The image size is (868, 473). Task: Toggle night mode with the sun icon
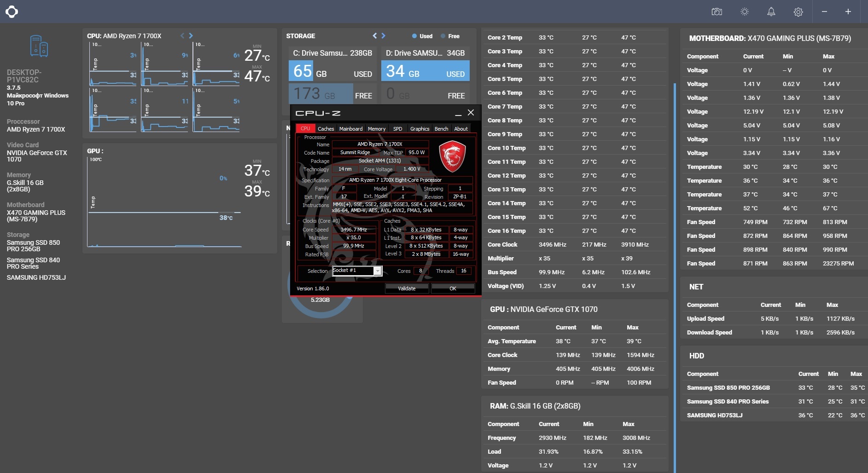pos(744,12)
